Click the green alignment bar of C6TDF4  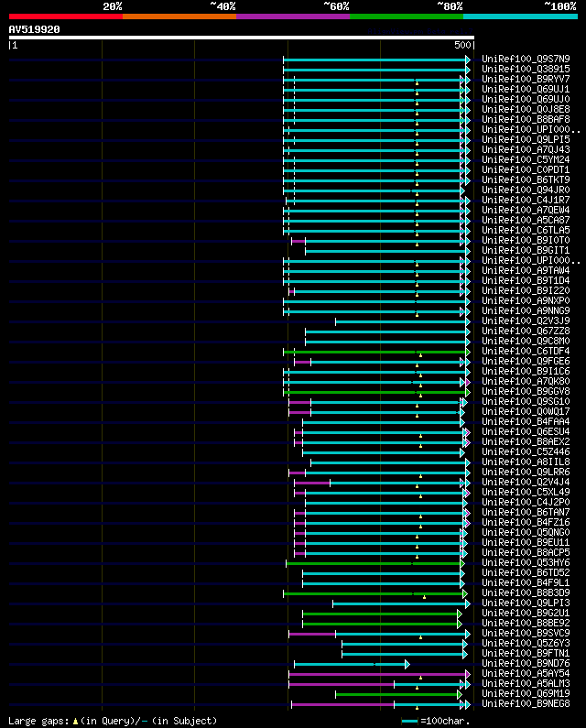point(376,352)
